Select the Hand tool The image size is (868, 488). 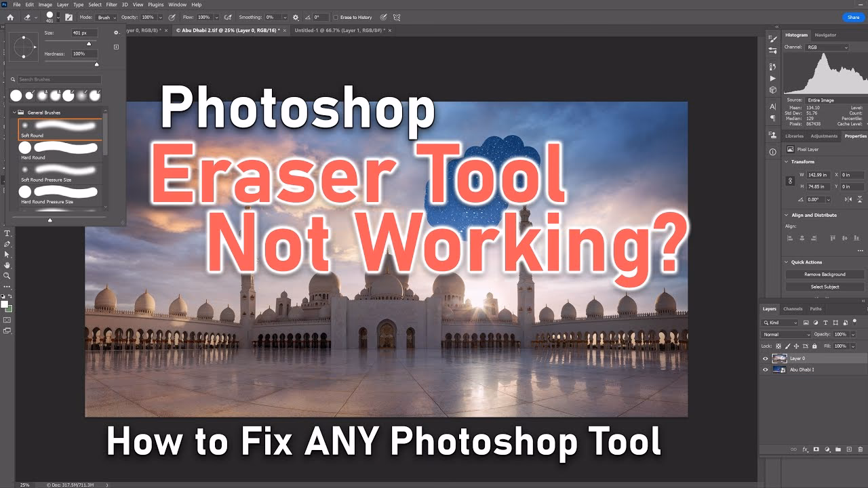click(x=7, y=264)
